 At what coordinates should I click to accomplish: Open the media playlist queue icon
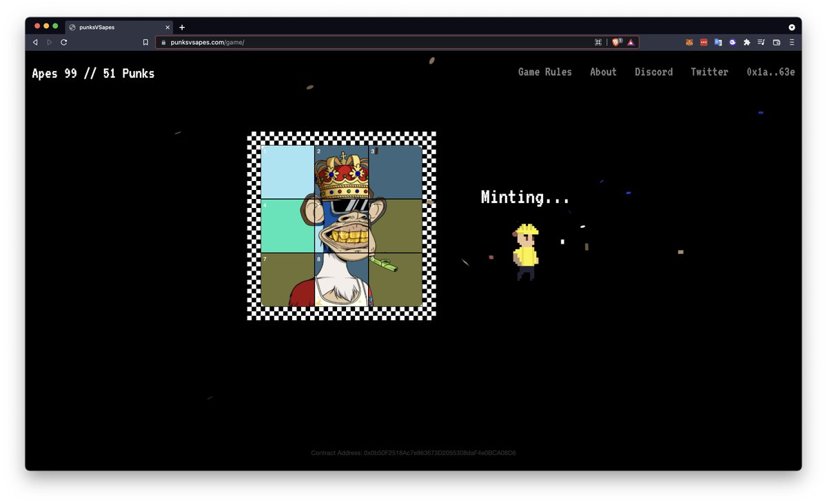point(762,42)
